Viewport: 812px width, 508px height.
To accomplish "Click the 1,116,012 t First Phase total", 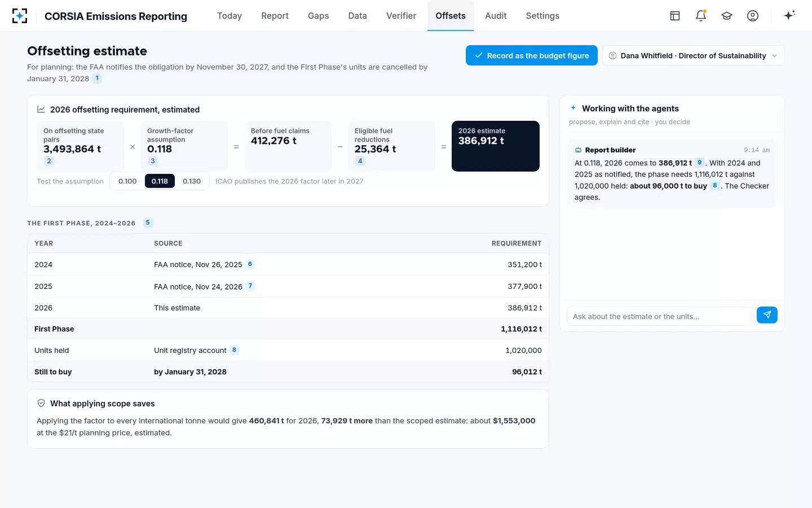I will [521, 329].
